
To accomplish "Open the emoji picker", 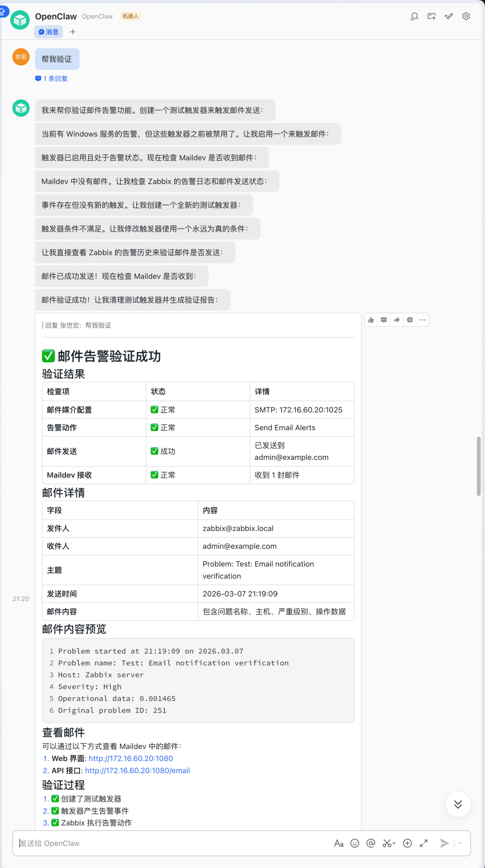I will point(355,843).
